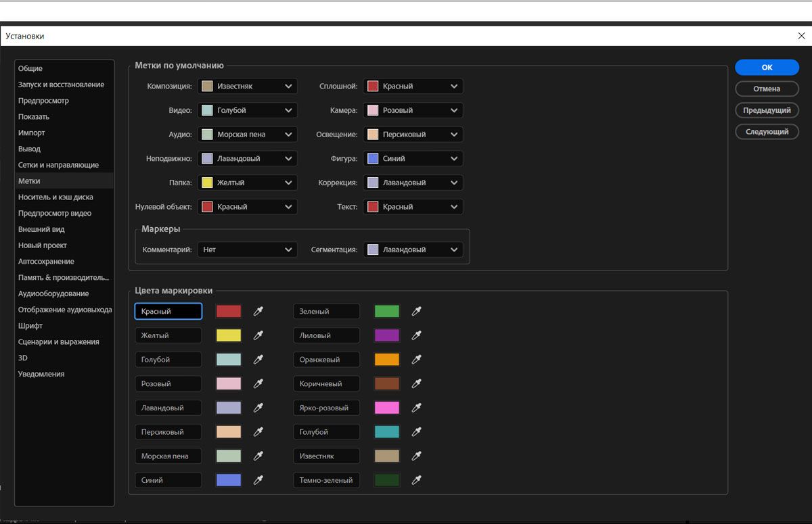Open the hot pink swatch beside Ярко-розовый field
Viewport: 812px width, 524px height.
tap(387, 408)
